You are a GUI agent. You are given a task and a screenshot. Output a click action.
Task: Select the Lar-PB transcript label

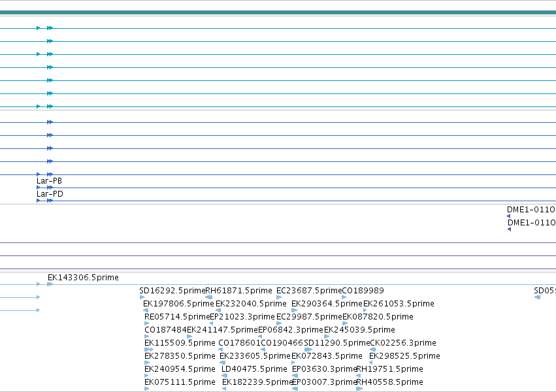[x=49, y=181]
